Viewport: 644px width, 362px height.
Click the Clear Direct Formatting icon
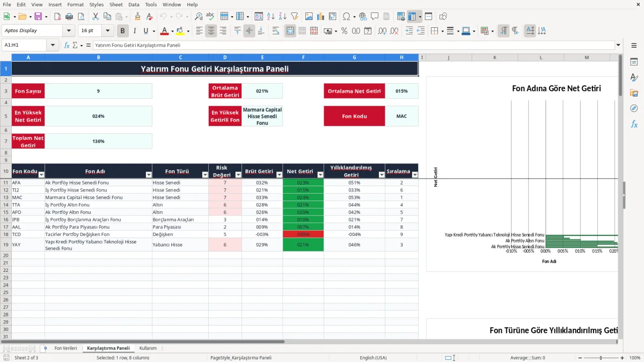point(149,17)
